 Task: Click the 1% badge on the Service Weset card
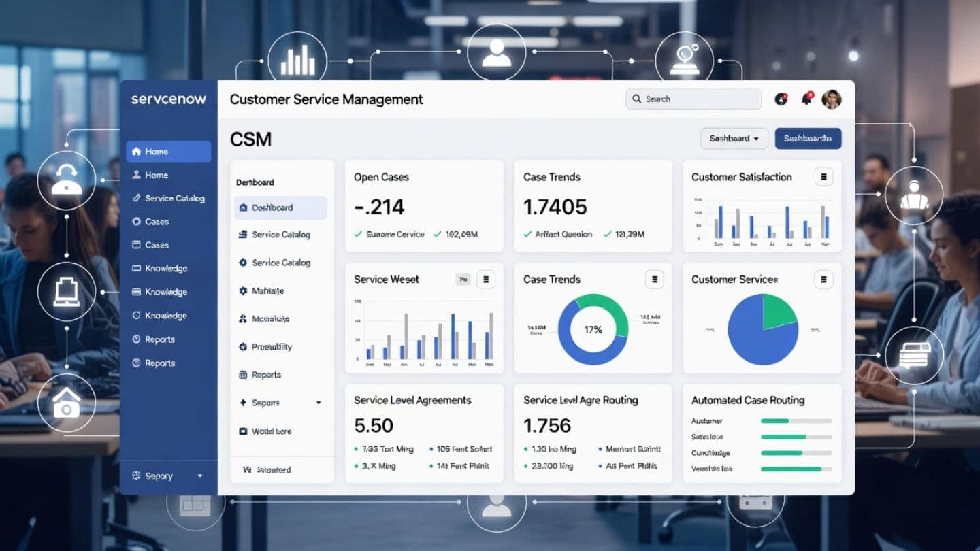point(463,279)
